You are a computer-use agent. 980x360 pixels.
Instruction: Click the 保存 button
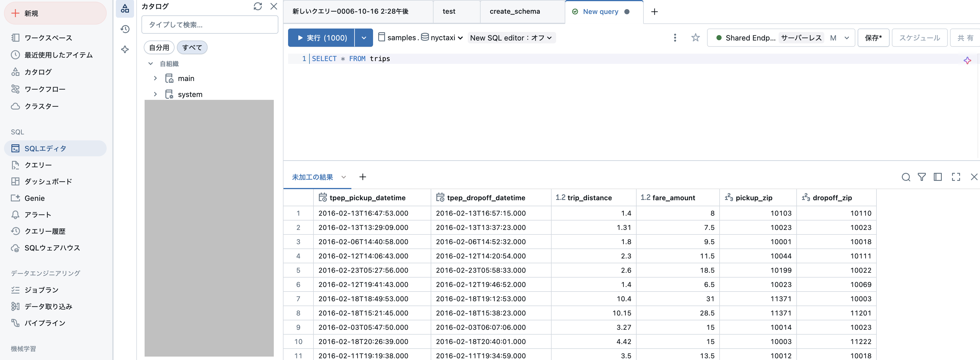click(x=873, y=38)
